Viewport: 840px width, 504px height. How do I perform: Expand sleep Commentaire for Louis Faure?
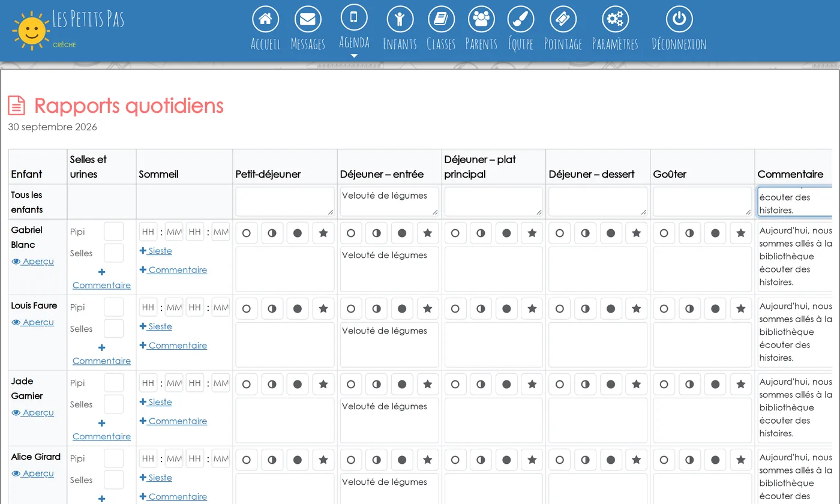click(x=173, y=345)
